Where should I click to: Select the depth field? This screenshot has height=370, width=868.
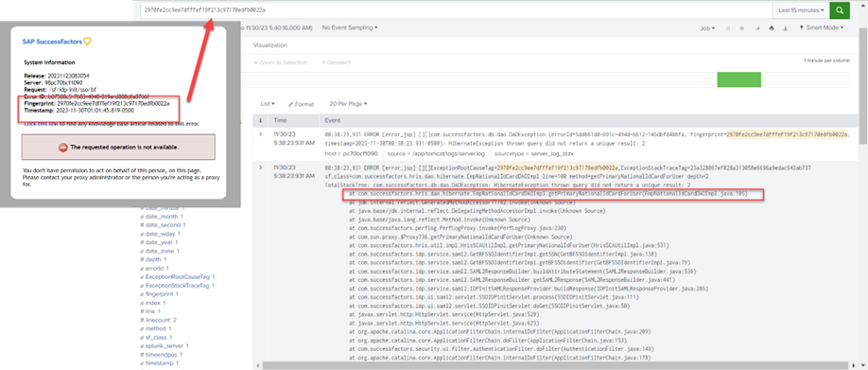(153, 260)
